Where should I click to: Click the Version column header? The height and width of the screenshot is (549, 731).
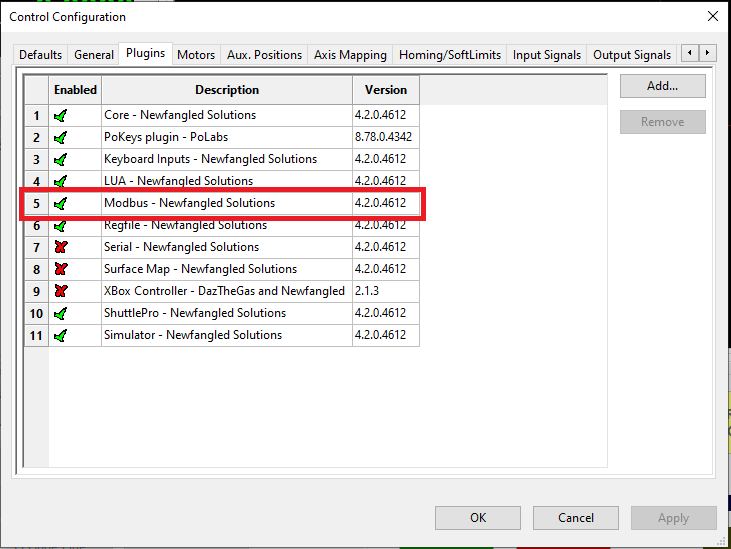[386, 90]
